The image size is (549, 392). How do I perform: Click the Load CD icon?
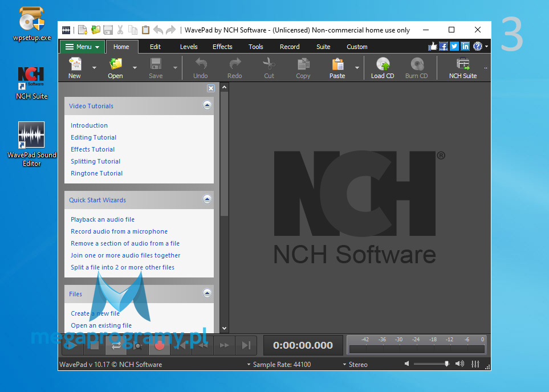point(383,64)
